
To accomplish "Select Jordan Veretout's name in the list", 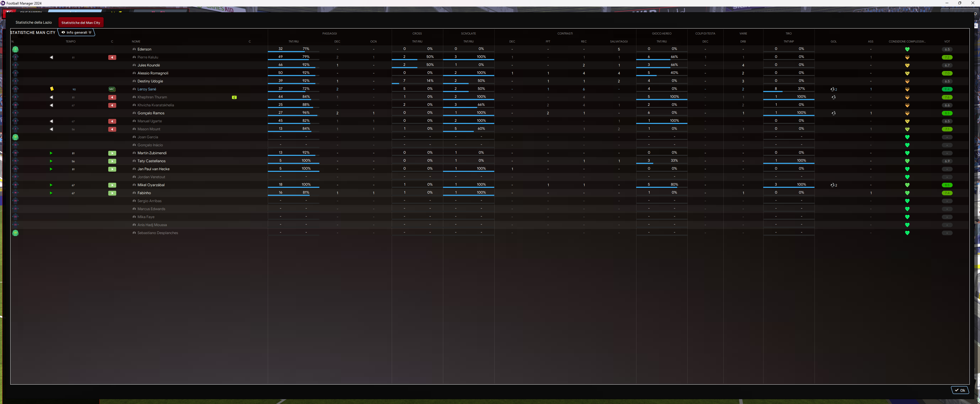I will [151, 177].
